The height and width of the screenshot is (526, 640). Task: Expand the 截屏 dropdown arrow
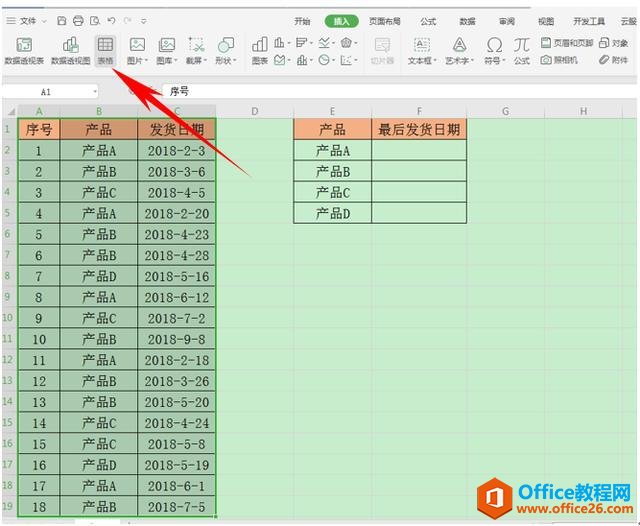pos(205,61)
